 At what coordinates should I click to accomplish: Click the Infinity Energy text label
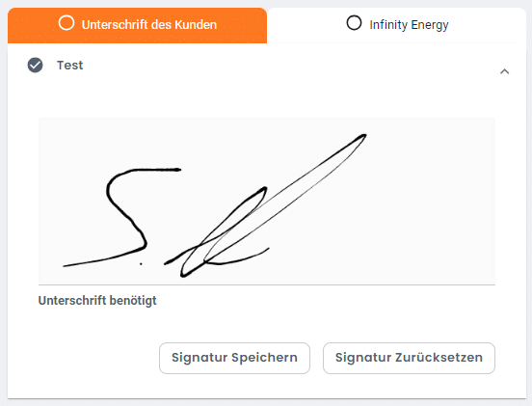[409, 25]
